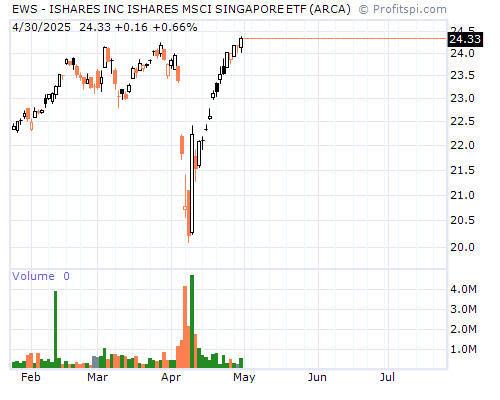Click the long white candlestick in April
The image size is (500, 400).
[192, 183]
